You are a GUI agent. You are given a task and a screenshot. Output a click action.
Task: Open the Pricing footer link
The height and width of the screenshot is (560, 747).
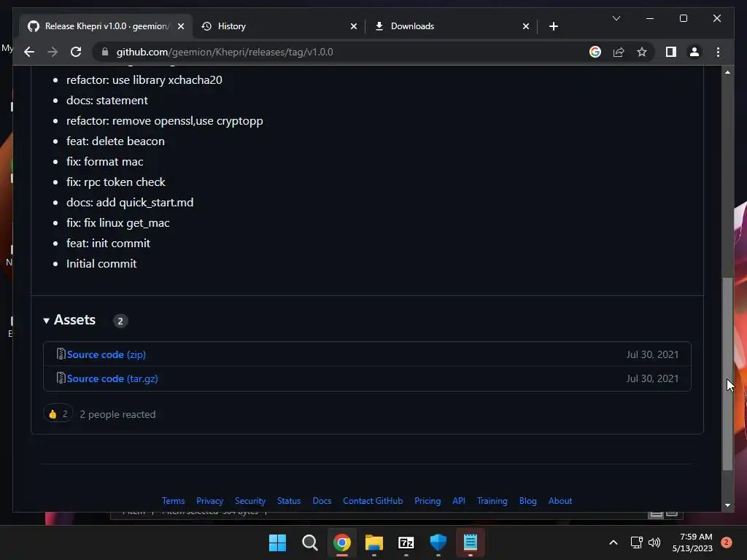coord(427,501)
